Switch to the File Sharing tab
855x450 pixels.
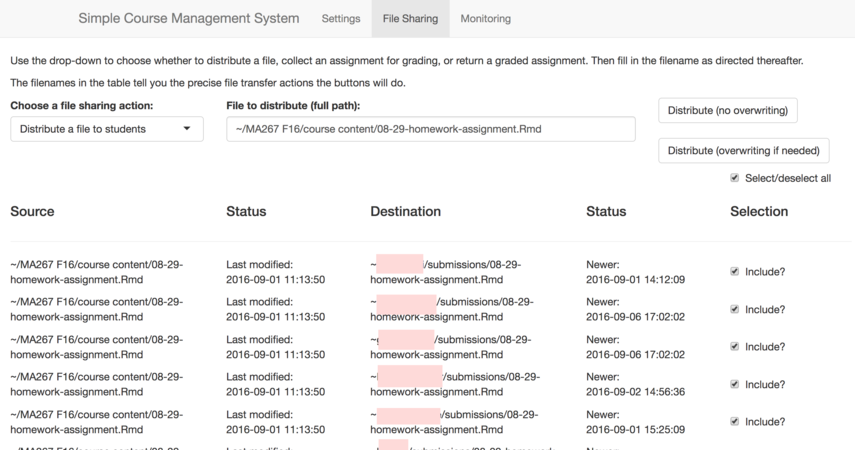point(410,19)
